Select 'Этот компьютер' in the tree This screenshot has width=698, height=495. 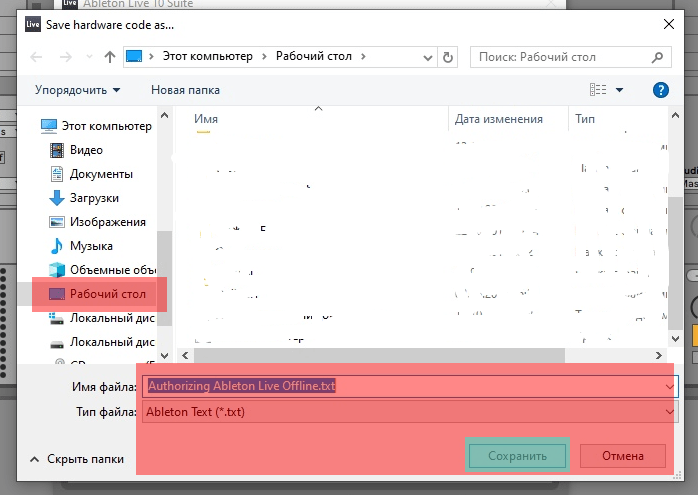[x=97, y=126]
